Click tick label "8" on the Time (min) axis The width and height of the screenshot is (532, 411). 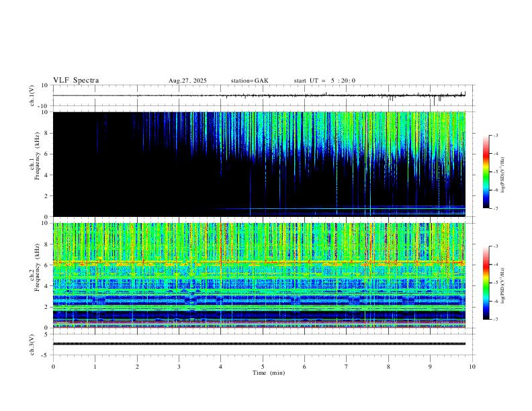[388, 367]
